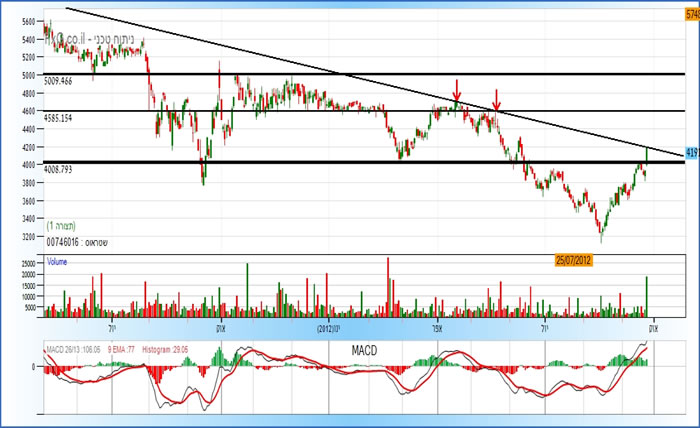
Task: Click the MACD panel title
Action: tap(364, 352)
